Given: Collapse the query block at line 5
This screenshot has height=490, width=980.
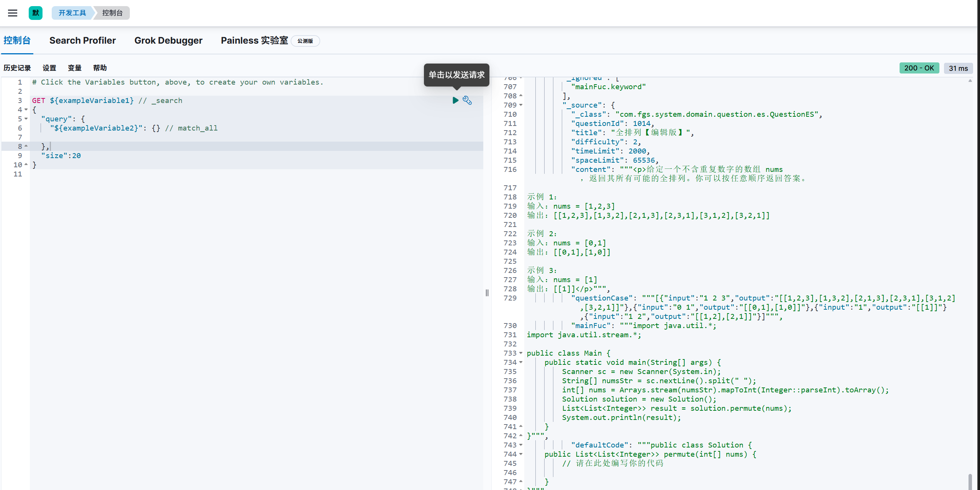Looking at the screenshot, I should (x=26, y=119).
